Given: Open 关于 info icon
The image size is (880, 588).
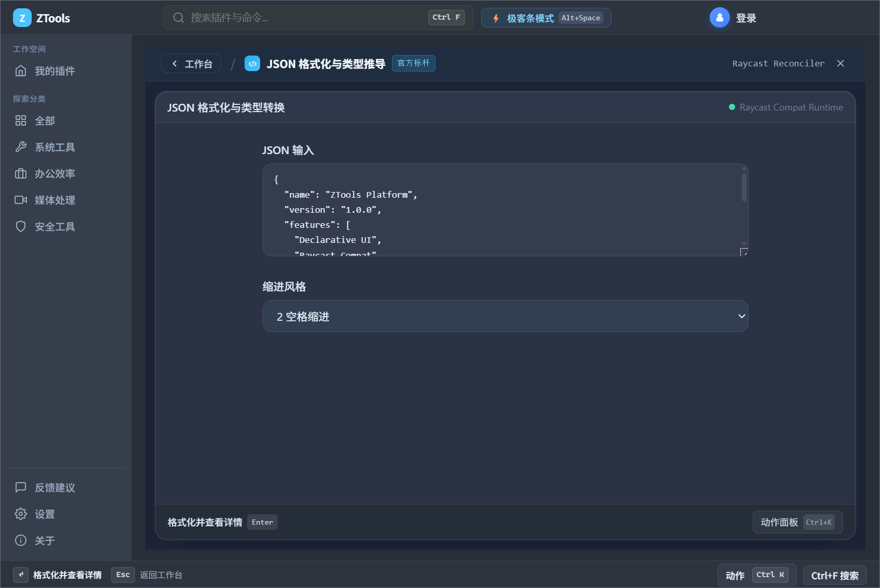Looking at the screenshot, I should click(21, 541).
